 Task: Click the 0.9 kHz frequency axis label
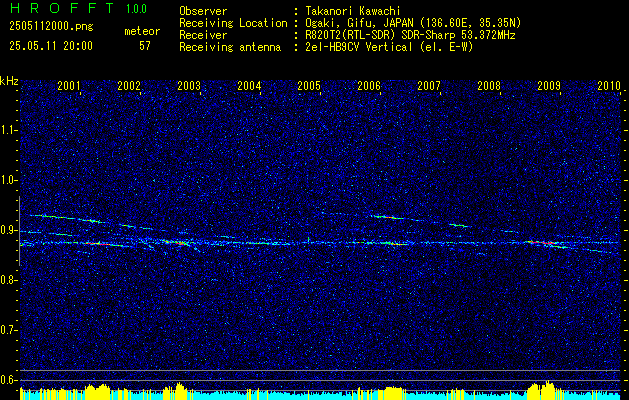[x=8, y=230]
